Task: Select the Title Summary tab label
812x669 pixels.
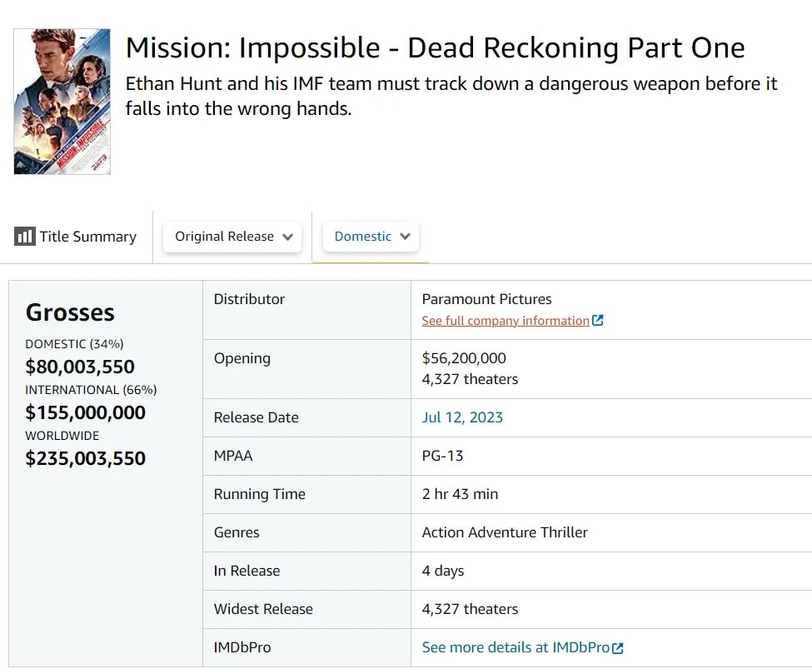Action: [87, 237]
